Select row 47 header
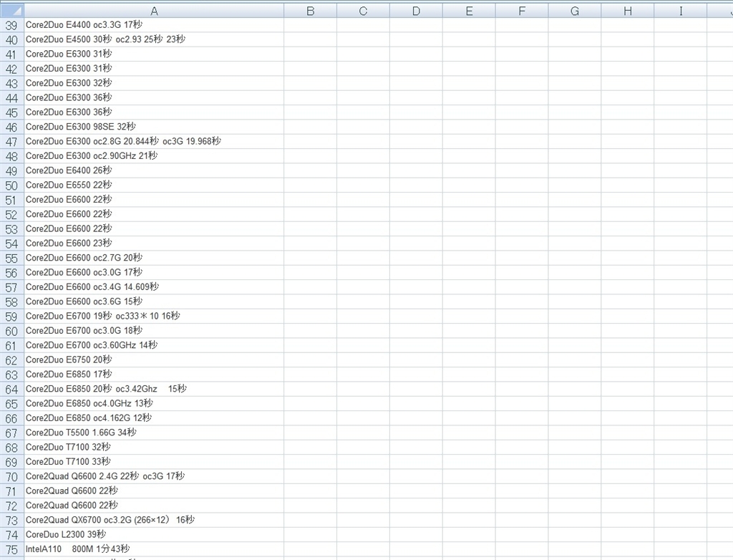Viewport: 733px width, 560px height. [11, 142]
